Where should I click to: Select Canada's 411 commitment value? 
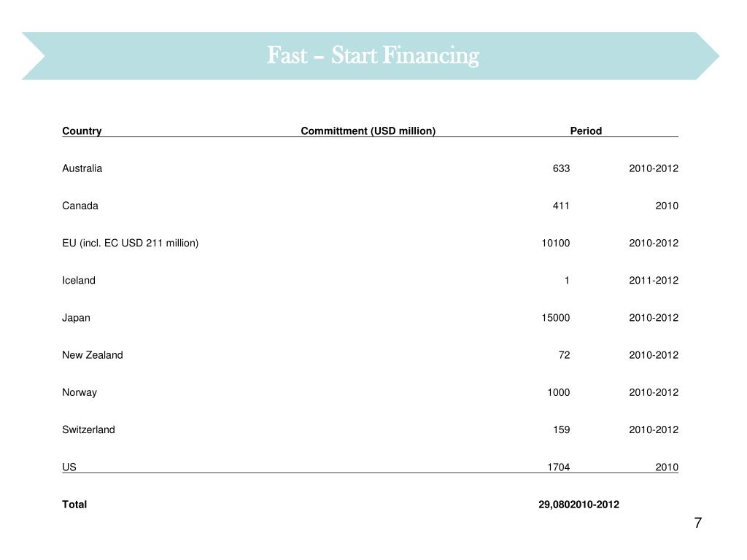pyautogui.click(x=561, y=206)
